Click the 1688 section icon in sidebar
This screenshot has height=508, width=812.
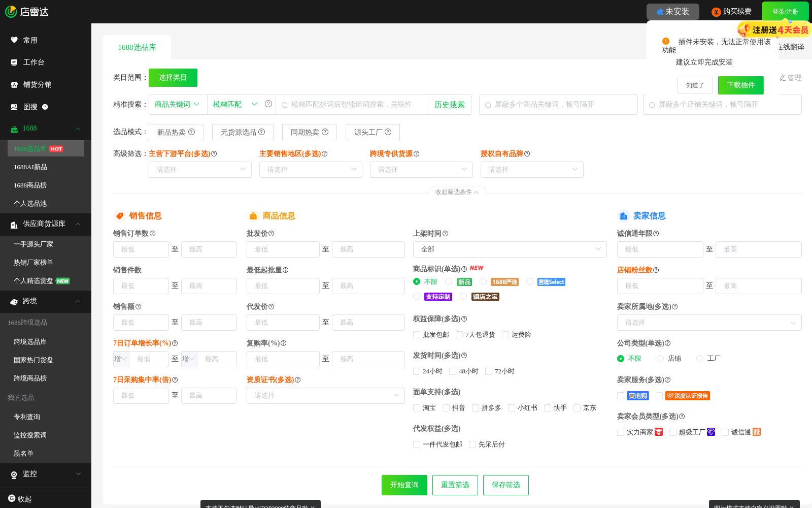(14, 129)
